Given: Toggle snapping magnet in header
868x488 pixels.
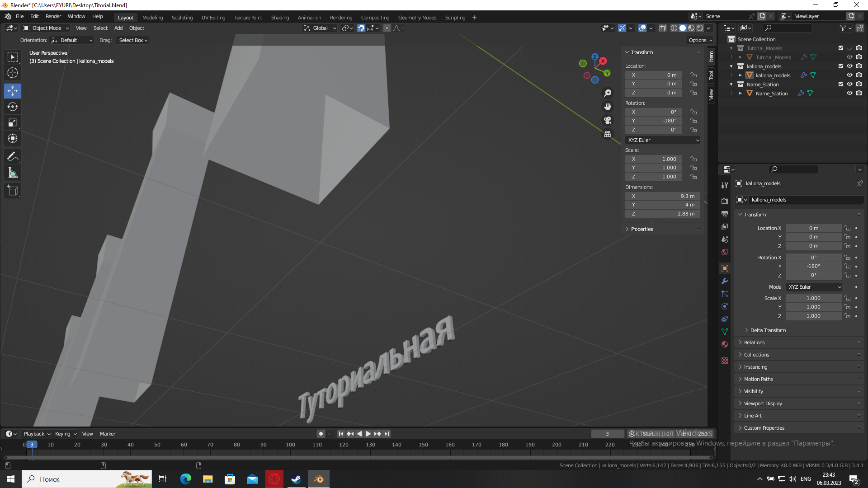Looking at the screenshot, I should (361, 28).
